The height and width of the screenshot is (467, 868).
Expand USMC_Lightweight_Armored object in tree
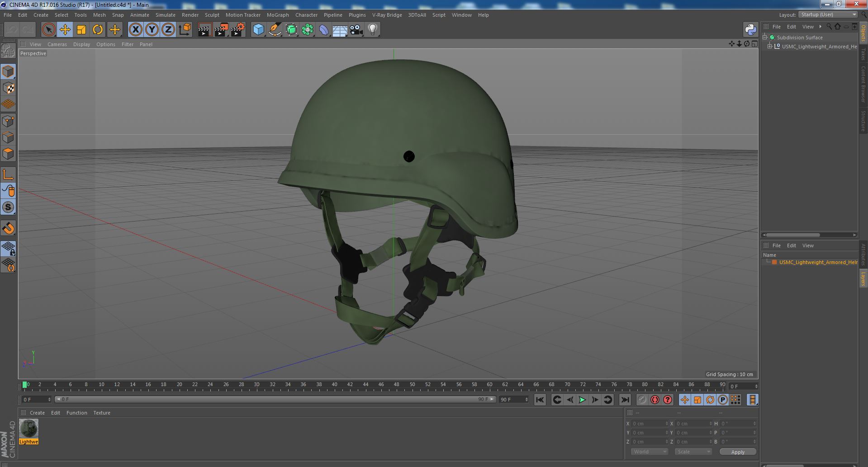pyautogui.click(x=770, y=47)
